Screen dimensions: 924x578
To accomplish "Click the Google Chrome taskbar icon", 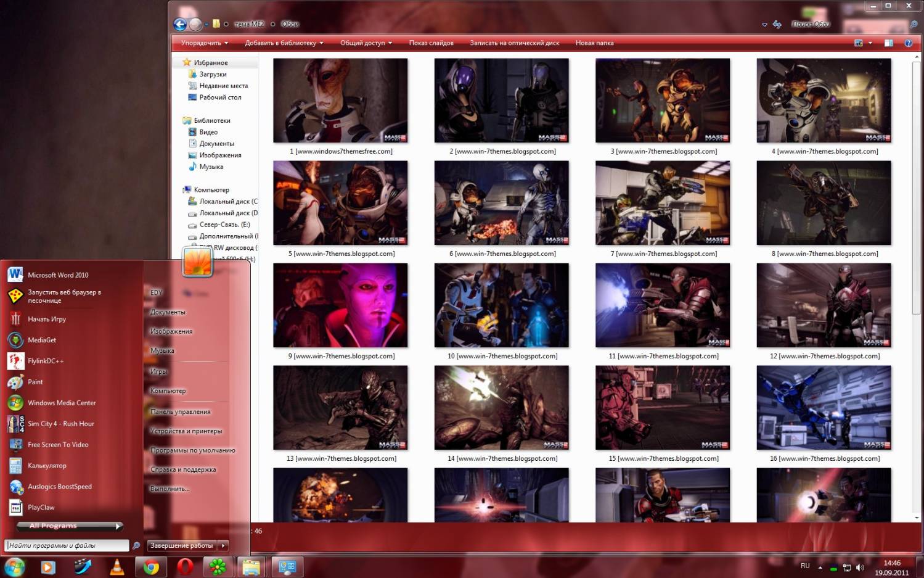I will coord(151,567).
